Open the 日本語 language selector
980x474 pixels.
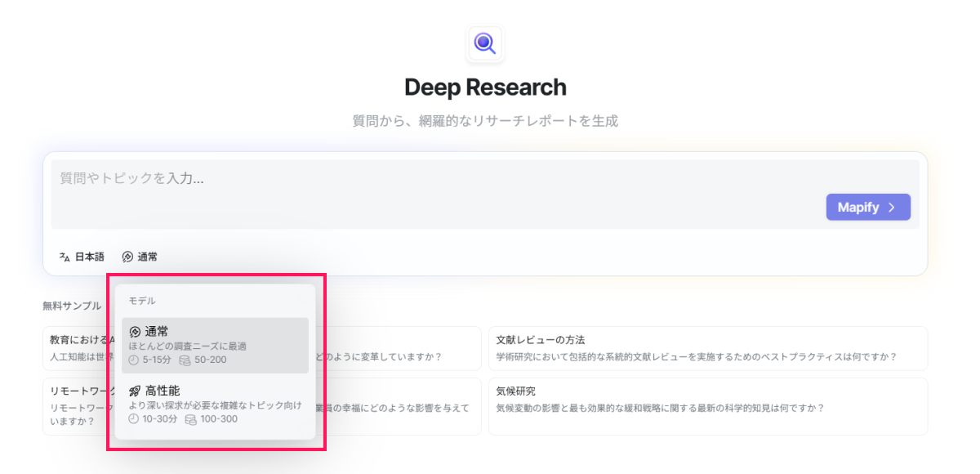[x=82, y=257]
